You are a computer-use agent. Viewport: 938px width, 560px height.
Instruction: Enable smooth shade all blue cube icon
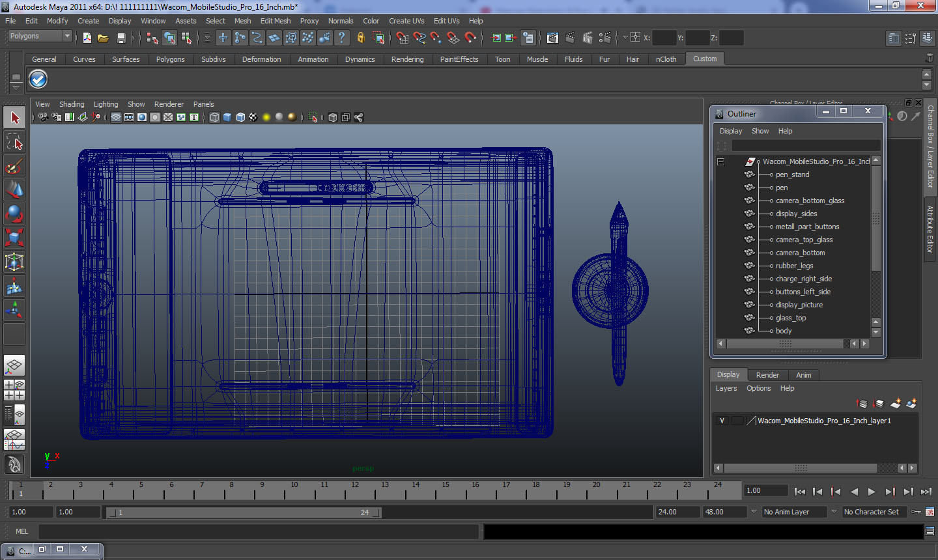(227, 117)
